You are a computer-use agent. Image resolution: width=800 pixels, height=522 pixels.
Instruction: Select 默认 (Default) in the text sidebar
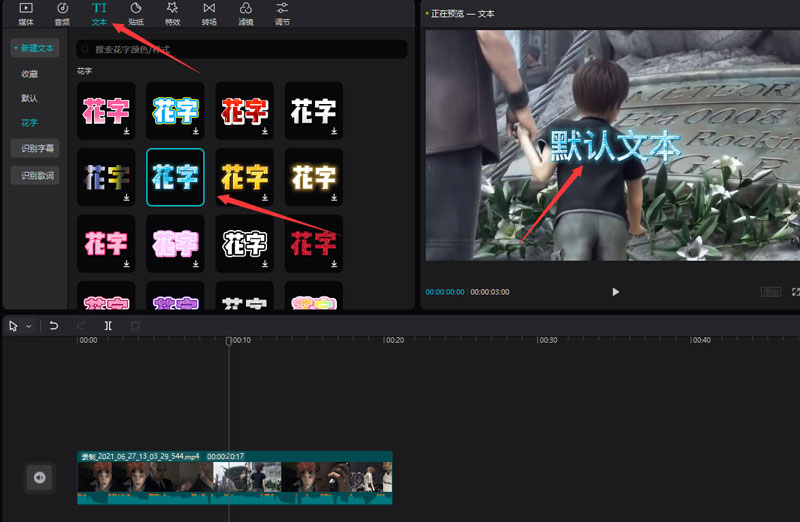coord(30,98)
